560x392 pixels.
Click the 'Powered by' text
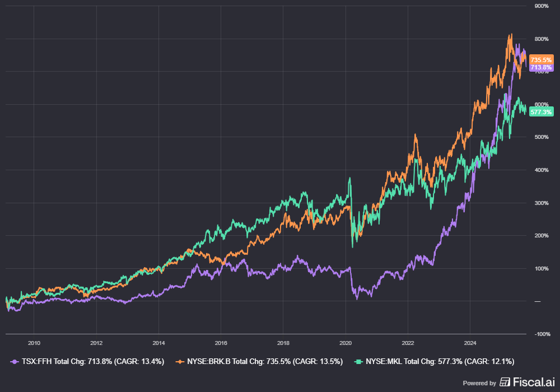[479, 383]
